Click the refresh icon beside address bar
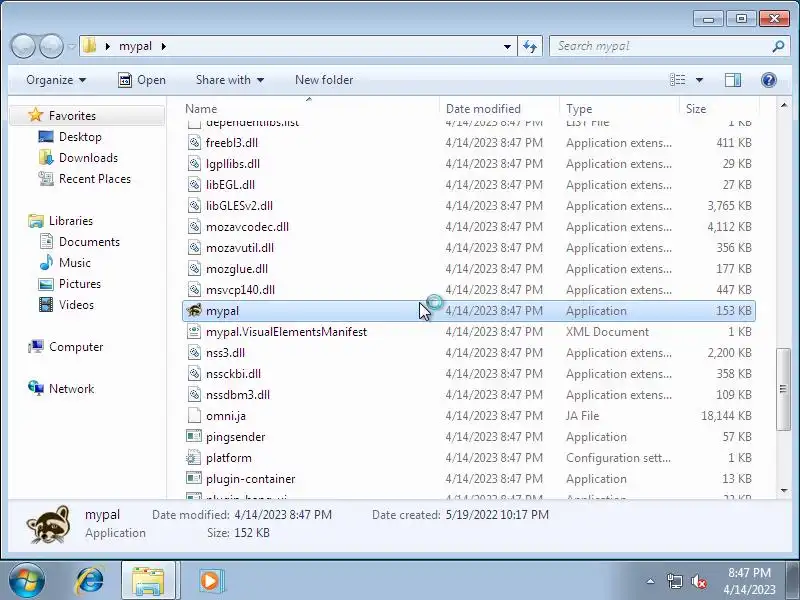Viewport: 800px width, 600px height. click(530, 46)
